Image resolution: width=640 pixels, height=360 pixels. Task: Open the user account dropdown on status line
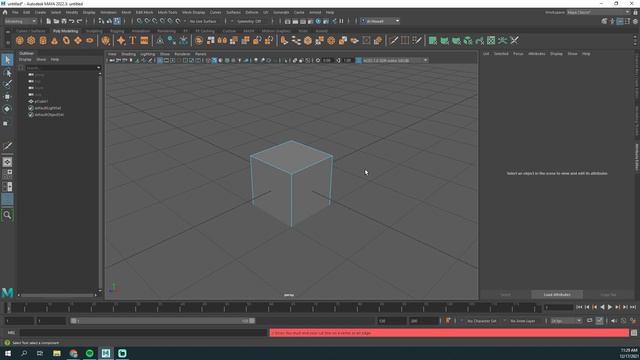point(380,21)
